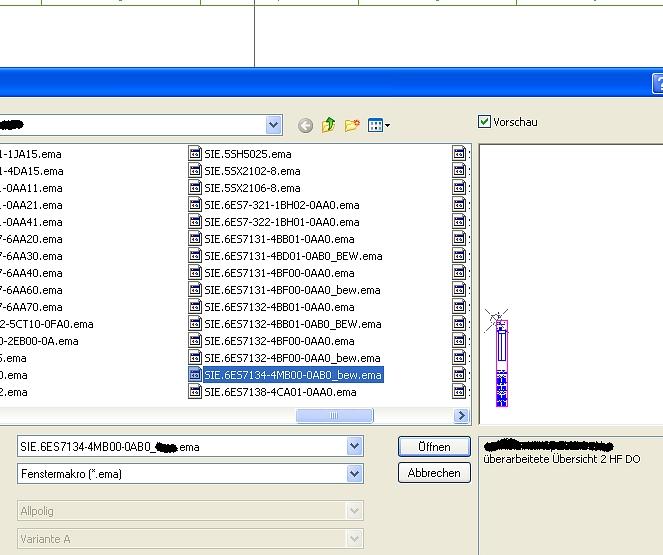Screen dimensions: 663x555
Task: Click icon of SIE.6ES7132-4BB01-0AA0.ema
Action: [x=195, y=306]
